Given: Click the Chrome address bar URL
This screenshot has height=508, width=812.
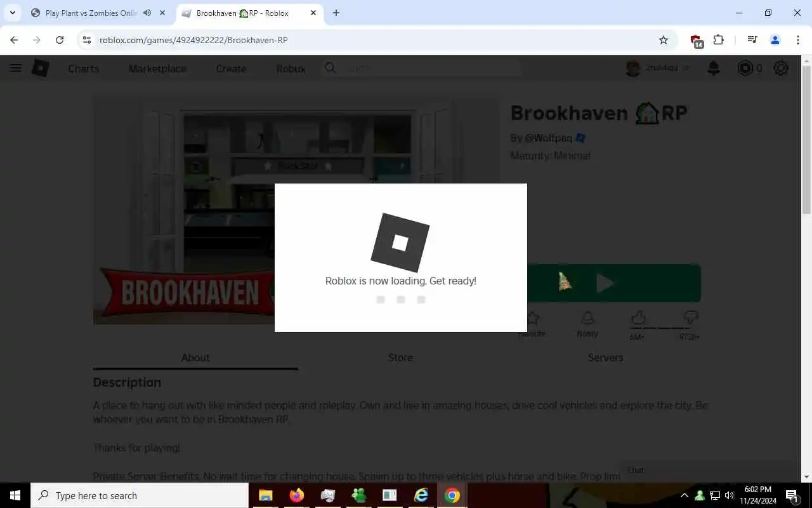Looking at the screenshot, I should tap(193, 40).
